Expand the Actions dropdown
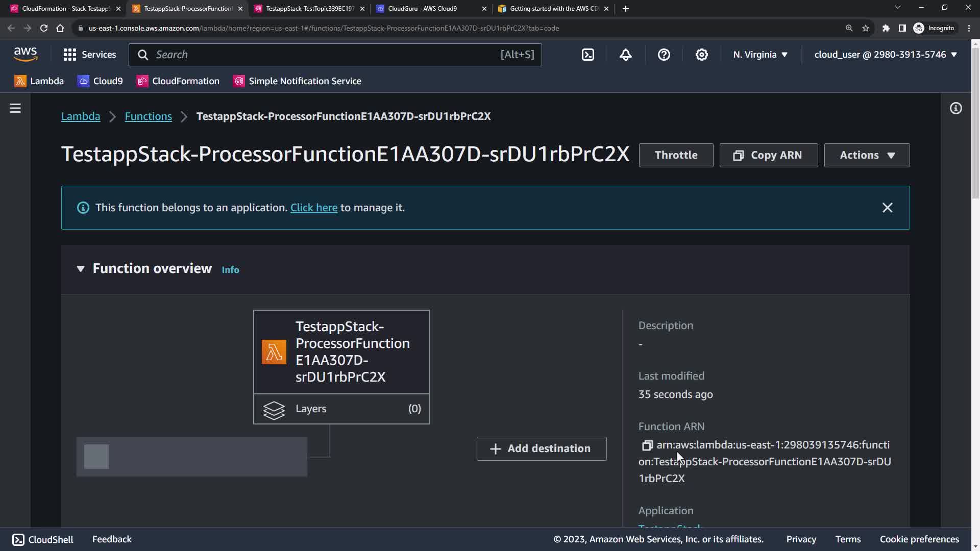Screen dimensions: 980x551 tap(867, 155)
